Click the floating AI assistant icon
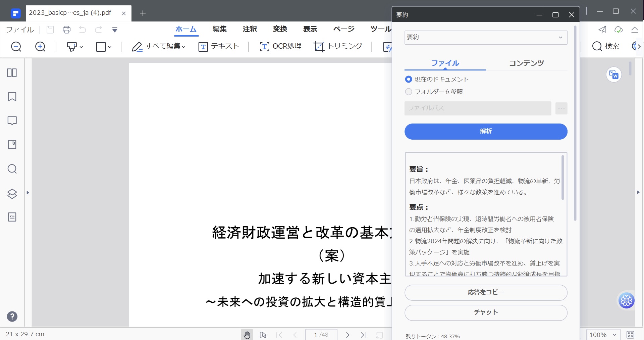Image resolution: width=644 pixels, height=340 pixels. point(626,300)
